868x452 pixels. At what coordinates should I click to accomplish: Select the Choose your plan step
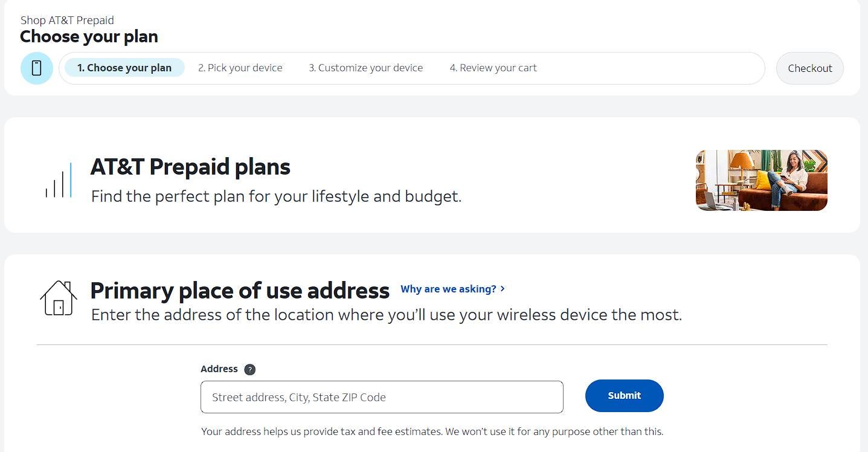(124, 68)
